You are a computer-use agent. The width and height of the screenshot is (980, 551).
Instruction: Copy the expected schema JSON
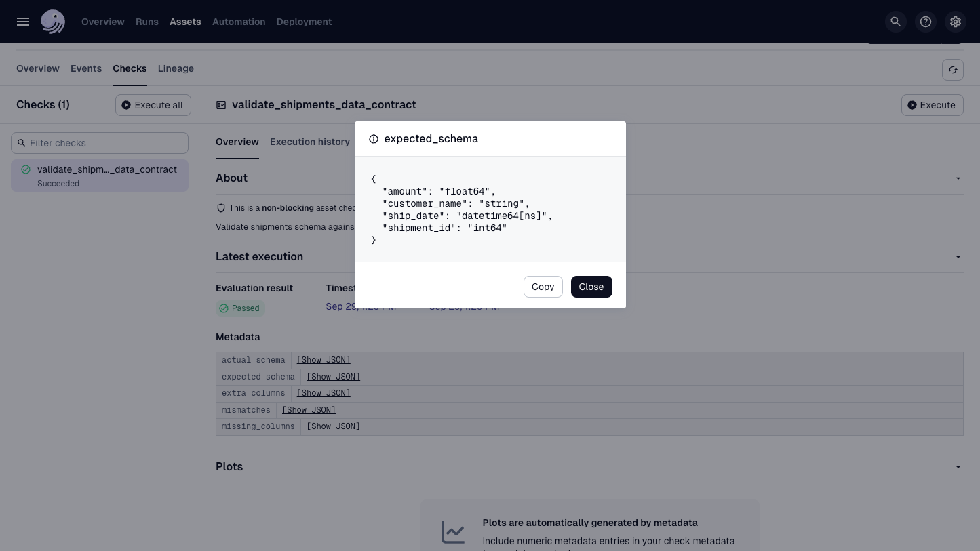click(543, 287)
